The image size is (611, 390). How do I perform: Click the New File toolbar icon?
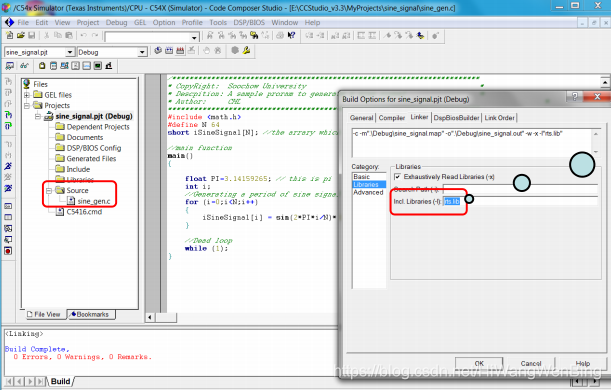(9, 36)
